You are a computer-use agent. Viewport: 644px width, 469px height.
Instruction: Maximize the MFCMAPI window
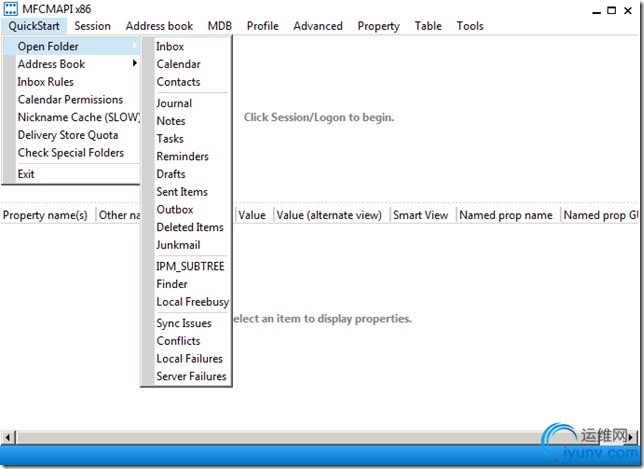612,11
